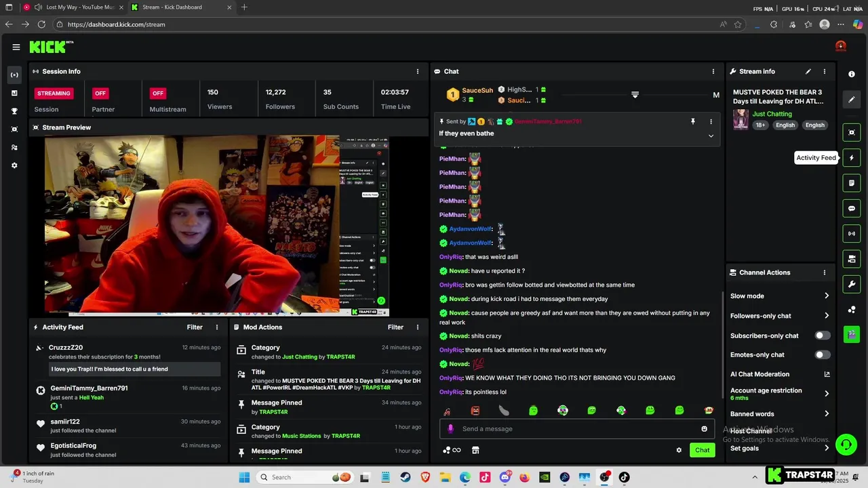Select the angry red face emote

coord(475,411)
